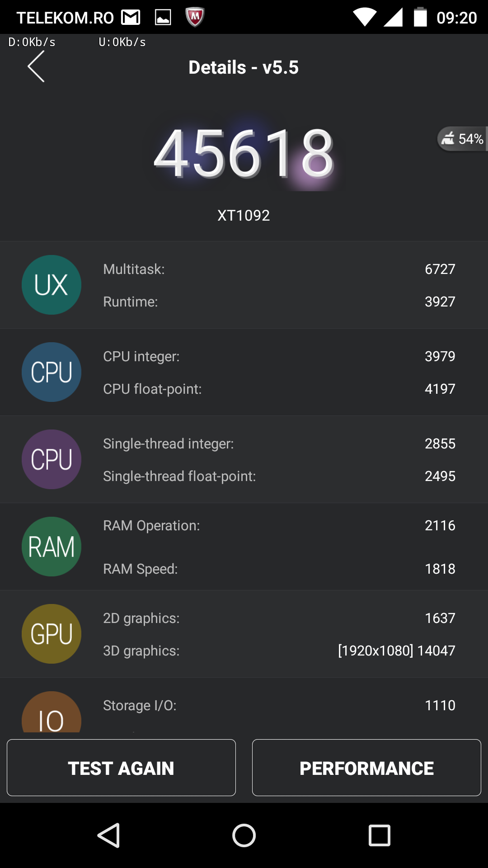Select the 3D graphics score row
Image resolution: width=488 pixels, height=868 pixels.
[279, 651]
